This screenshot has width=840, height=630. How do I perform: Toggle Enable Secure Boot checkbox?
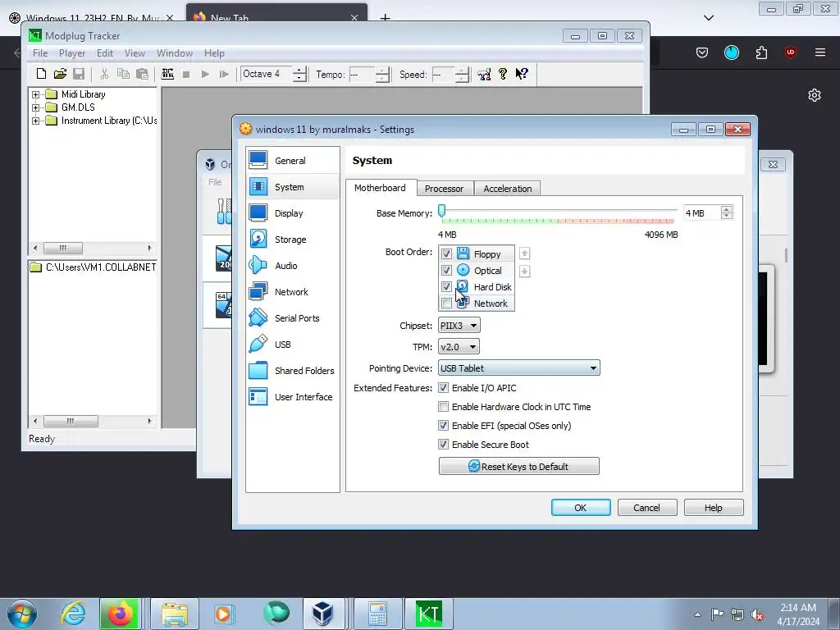tap(443, 444)
